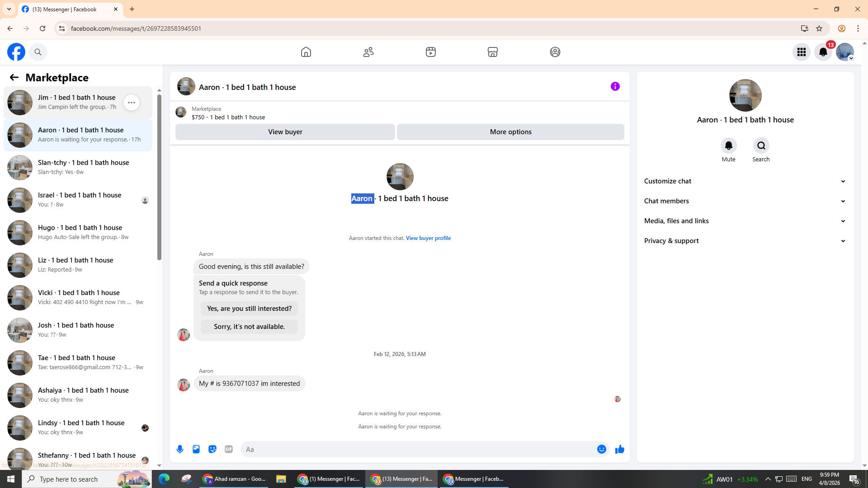This screenshot has width=868, height=488.
Task: Expand Chat members section
Action: pos(745,201)
